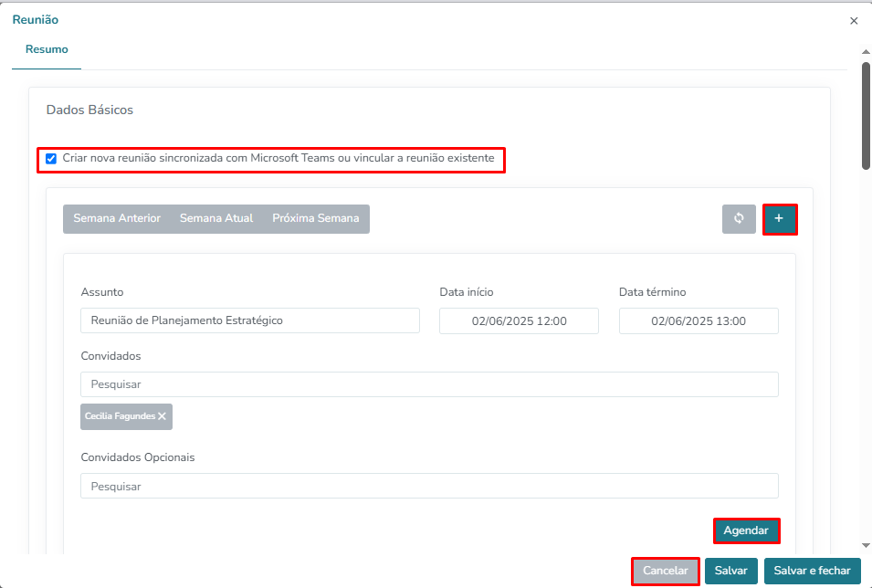Select Próxima Semana

click(316, 218)
